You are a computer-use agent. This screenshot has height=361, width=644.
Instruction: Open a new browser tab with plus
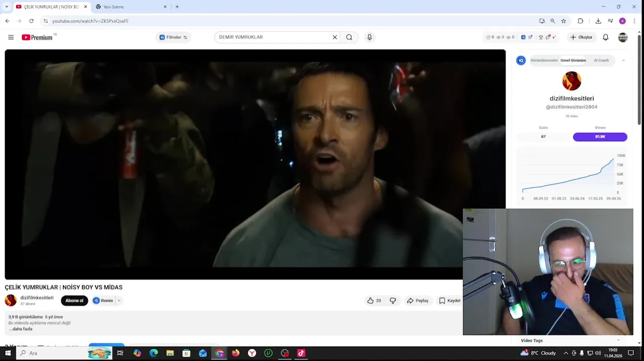point(177,7)
